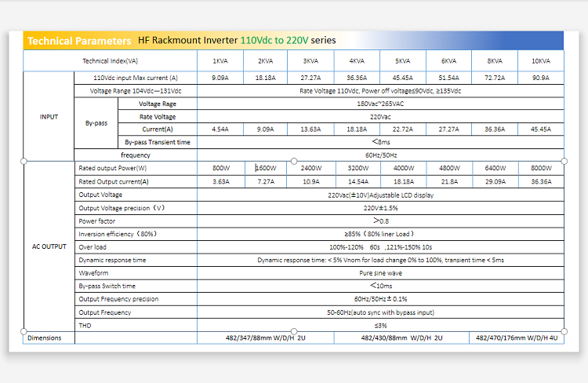Select the "482/470/176mm W/D/H 4U" dimension cell
This screenshot has width=588, height=383.
(517, 338)
